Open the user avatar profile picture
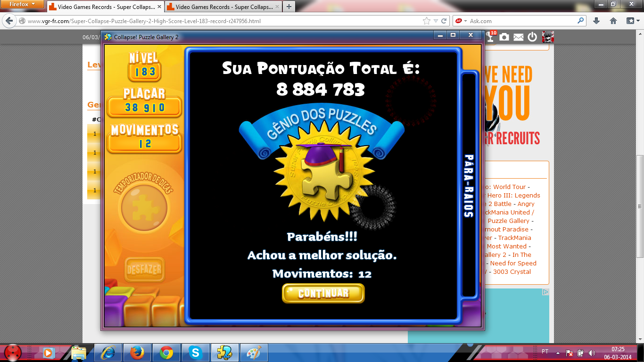Viewport: 644px width, 362px height. tap(547, 37)
